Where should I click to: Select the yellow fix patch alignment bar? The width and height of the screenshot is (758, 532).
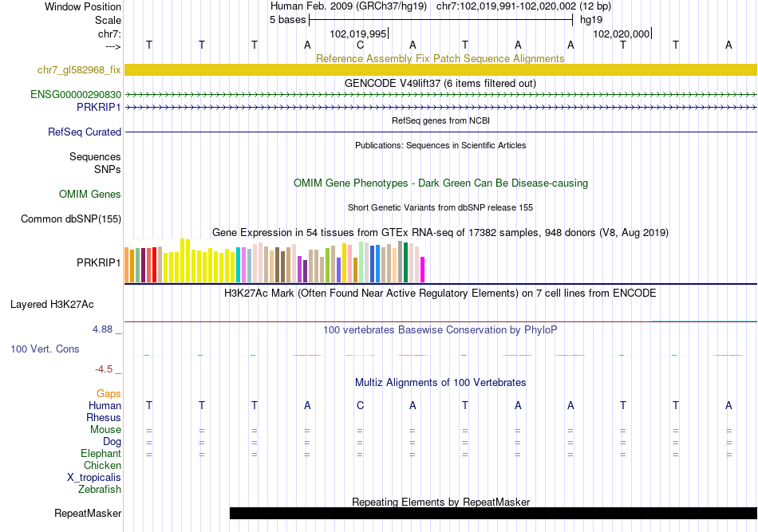pos(441,69)
